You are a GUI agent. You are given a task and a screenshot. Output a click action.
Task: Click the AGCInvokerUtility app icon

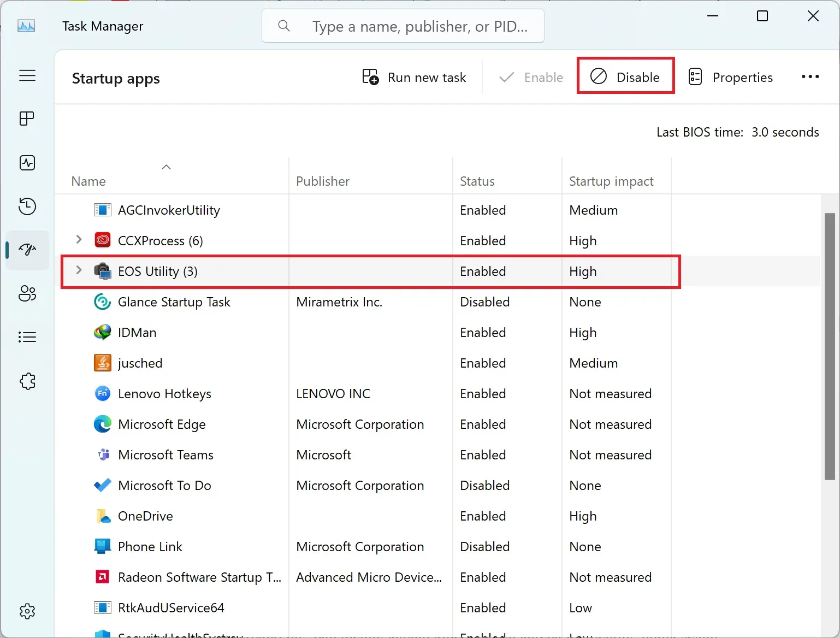103,210
